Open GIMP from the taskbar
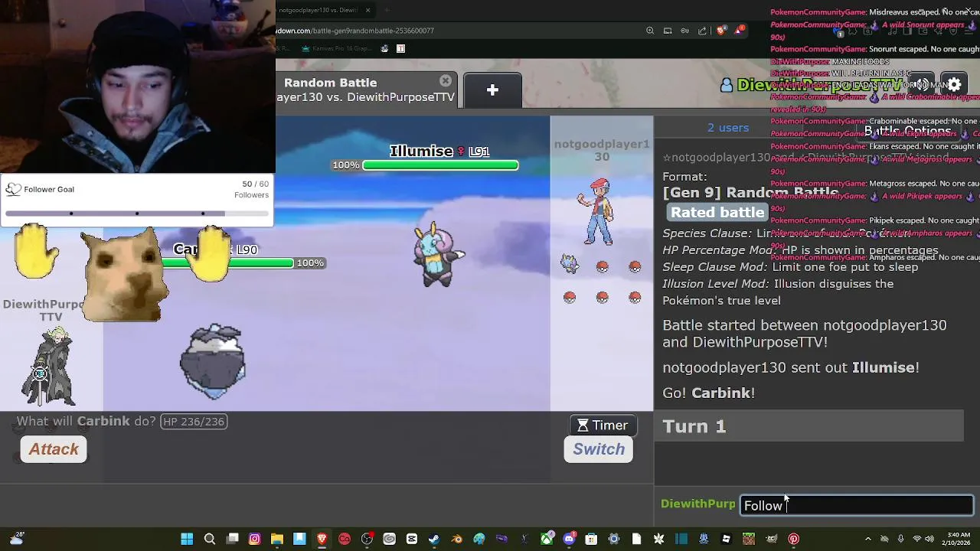The width and height of the screenshot is (980, 551). pyautogui.click(x=771, y=540)
